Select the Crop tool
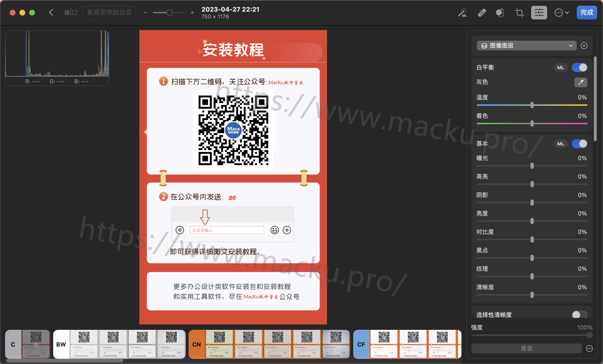The height and width of the screenshot is (364, 603). pyautogui.click(x=519, y=12)
